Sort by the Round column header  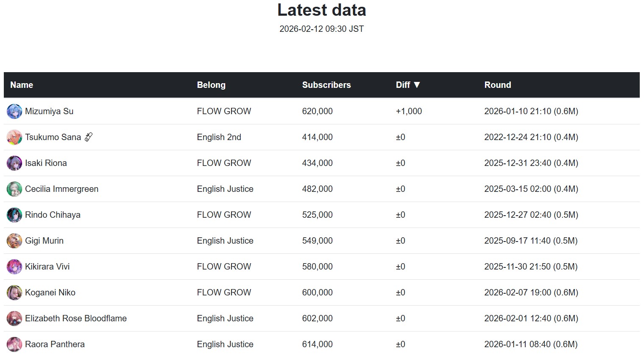click(x=497, y=85)
